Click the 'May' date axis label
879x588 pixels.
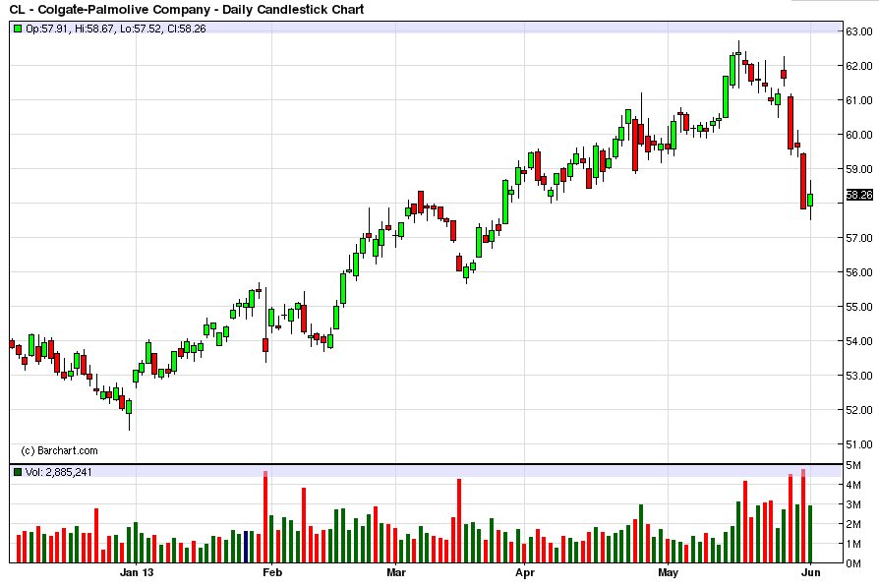click(668, 573)
